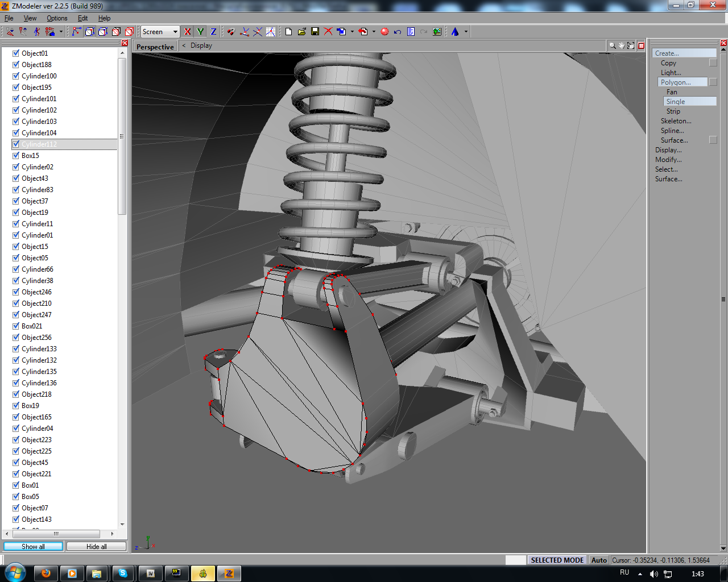
Task: Open the Screen coordinate system dropdown
Action: (x=175, y=32)
